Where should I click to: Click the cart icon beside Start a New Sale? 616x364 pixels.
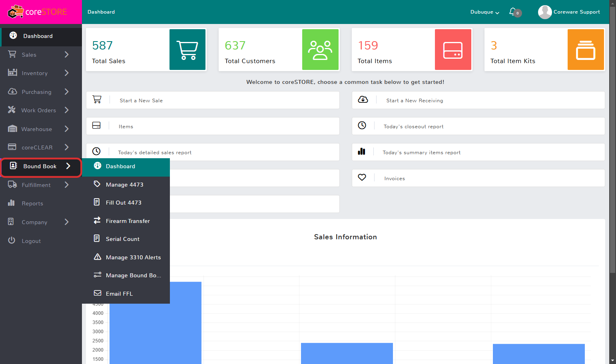97,99
